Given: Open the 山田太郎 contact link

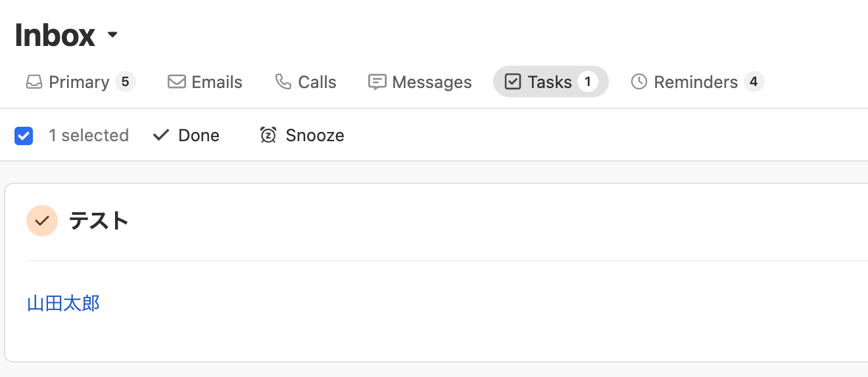Looking at the screenshot, I should click(63, 303).
